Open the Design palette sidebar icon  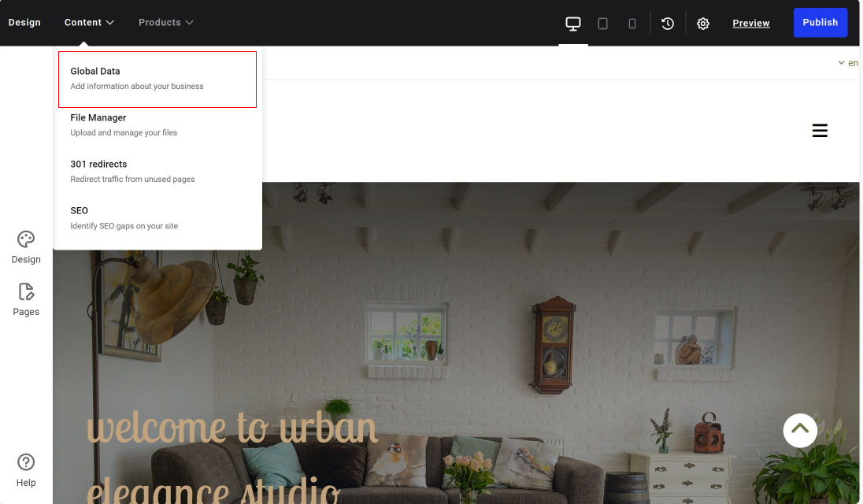click(26, 246)
